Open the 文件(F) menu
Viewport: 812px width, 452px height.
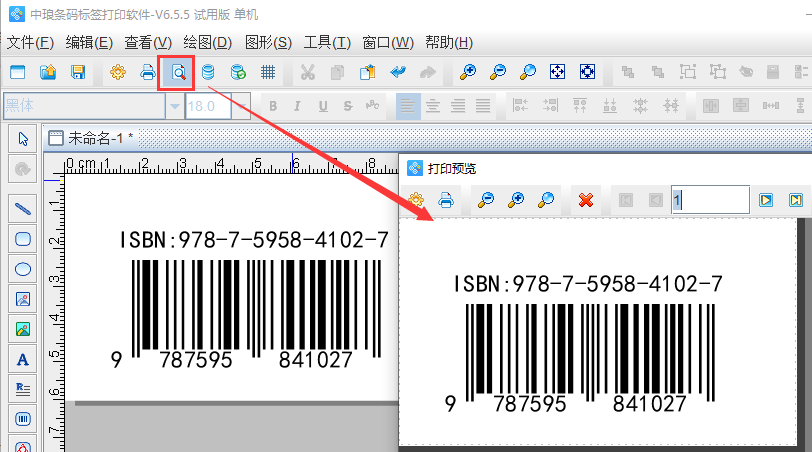click(30, 42)
